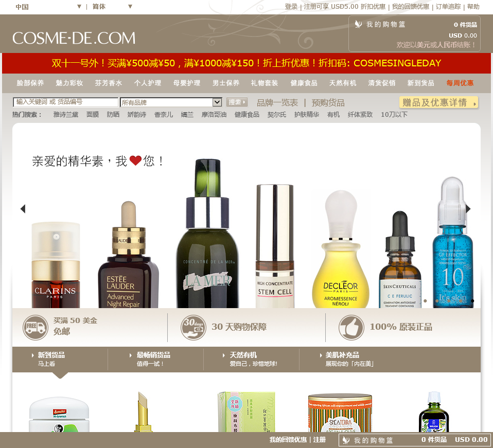Focus the keyword search input field
Screen dimensions: 493x448
pyautogui.click(x=65, y=102)
